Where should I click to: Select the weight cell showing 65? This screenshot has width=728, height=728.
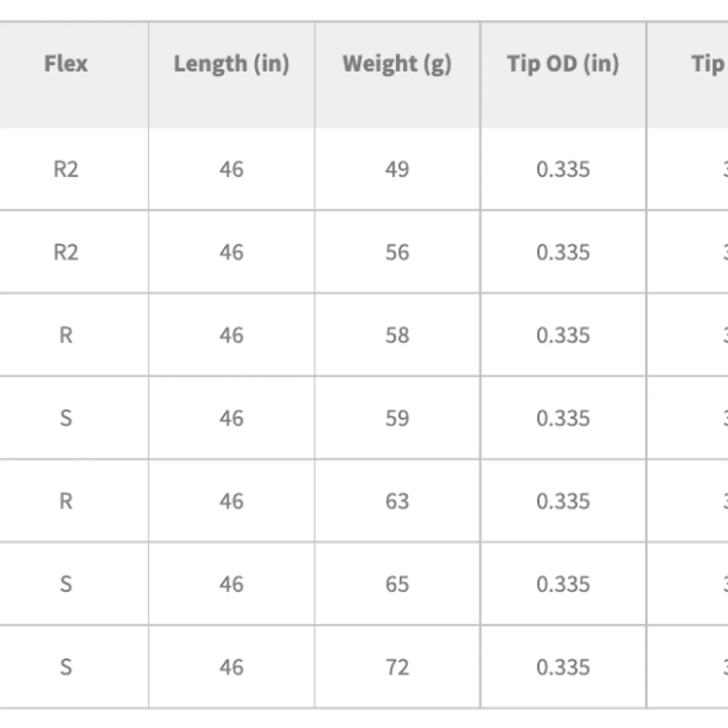pyautogui.click(x=397, y=584)
